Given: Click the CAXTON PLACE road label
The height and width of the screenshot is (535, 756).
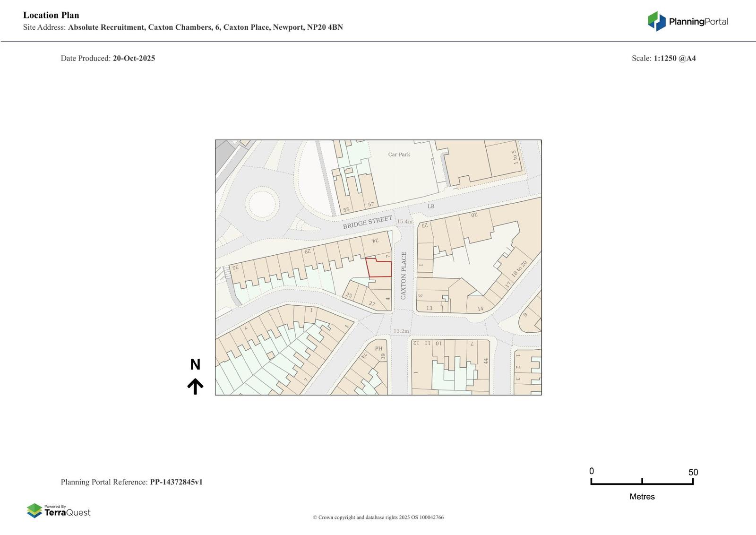Looking at the screenshot, I should 404,276.
